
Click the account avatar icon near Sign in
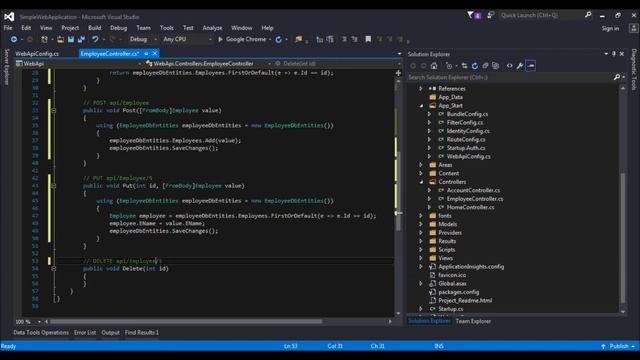pyautogui.click(x=633, y=28)
